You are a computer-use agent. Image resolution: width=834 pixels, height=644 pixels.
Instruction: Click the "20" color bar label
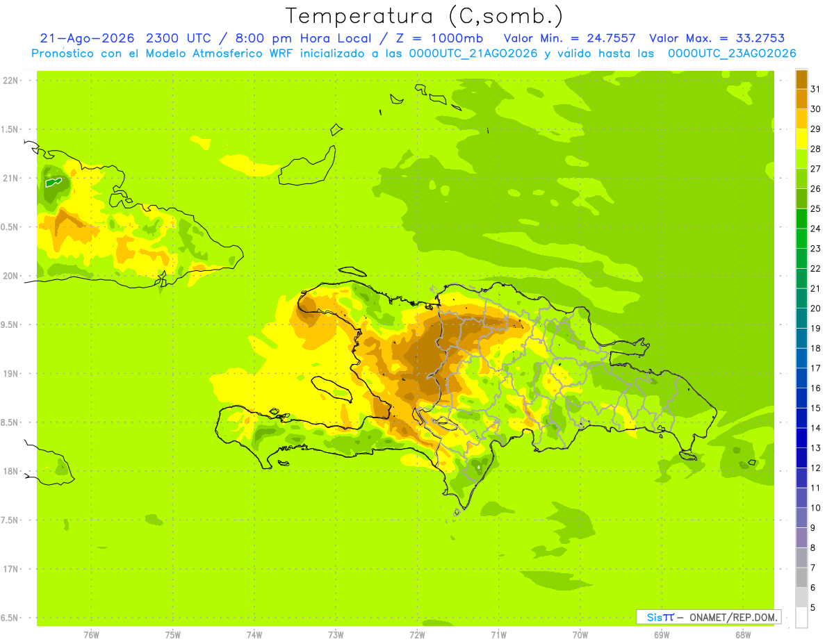pyautogui.click(x=815, y=308)
